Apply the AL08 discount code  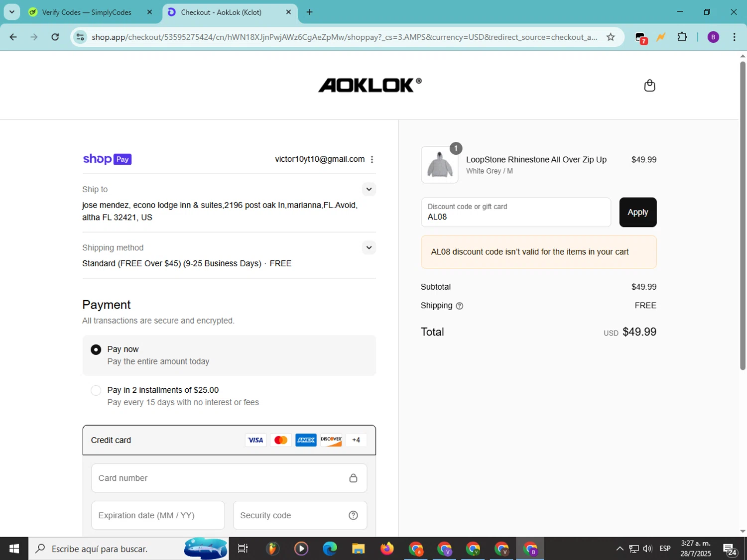coord(638,212)
